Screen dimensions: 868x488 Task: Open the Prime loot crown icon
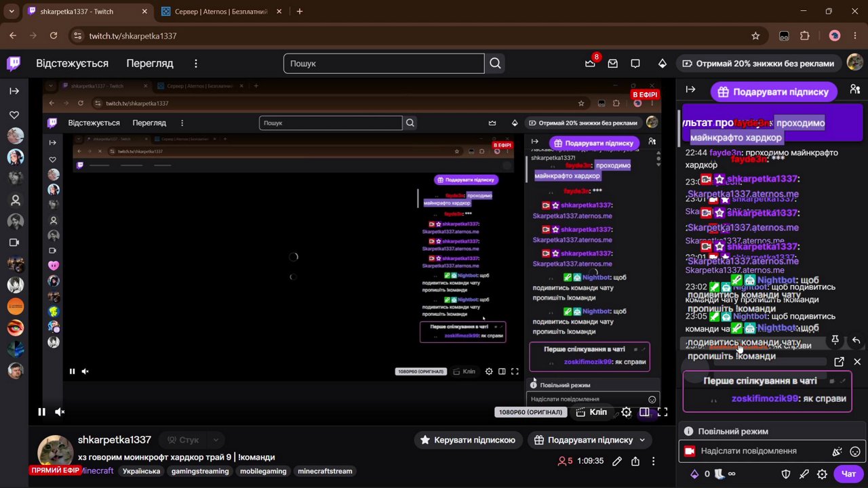pyautogui.click(x=590, y=63)
